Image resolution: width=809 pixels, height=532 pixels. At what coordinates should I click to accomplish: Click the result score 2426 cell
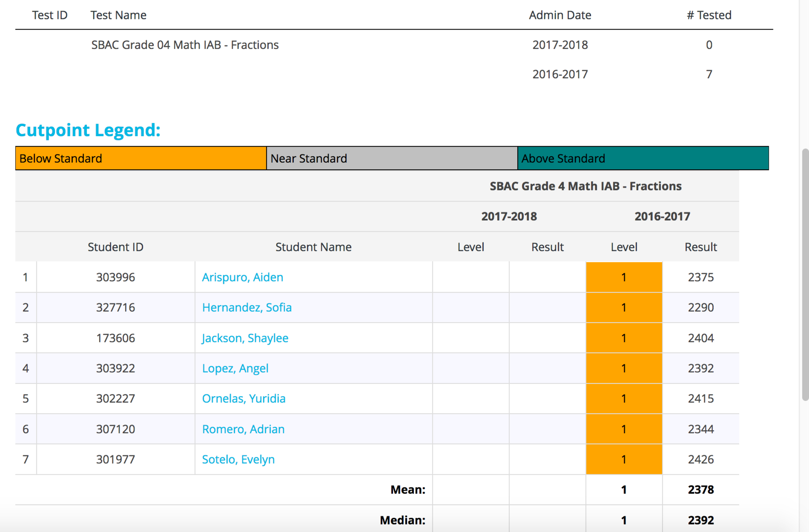[x=700, y=459]
